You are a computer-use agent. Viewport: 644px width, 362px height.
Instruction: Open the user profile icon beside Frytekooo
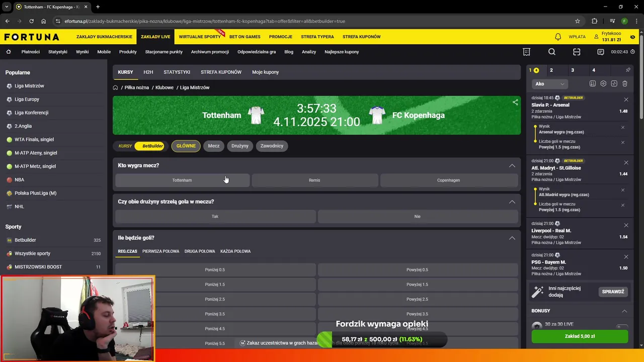(x=596, y=37)
